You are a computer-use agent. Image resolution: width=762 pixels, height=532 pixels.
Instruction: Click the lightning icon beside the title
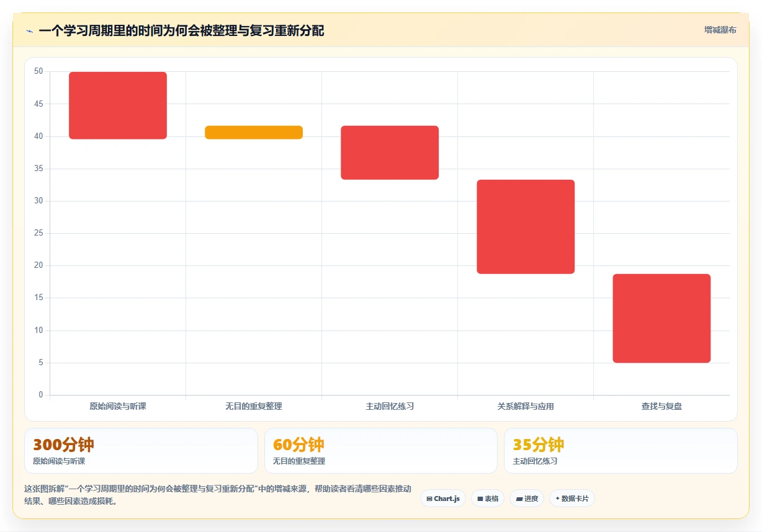click(x=29, y=31)
